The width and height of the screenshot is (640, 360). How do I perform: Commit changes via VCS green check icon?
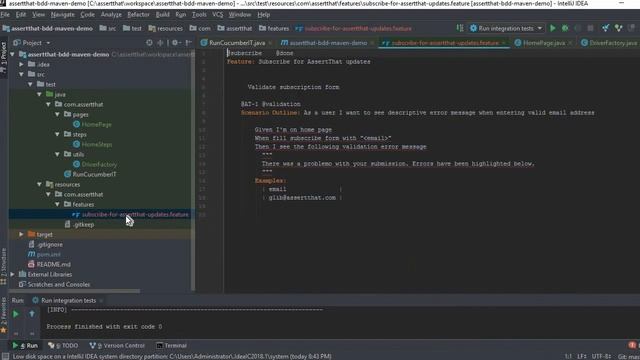point(619,28)
